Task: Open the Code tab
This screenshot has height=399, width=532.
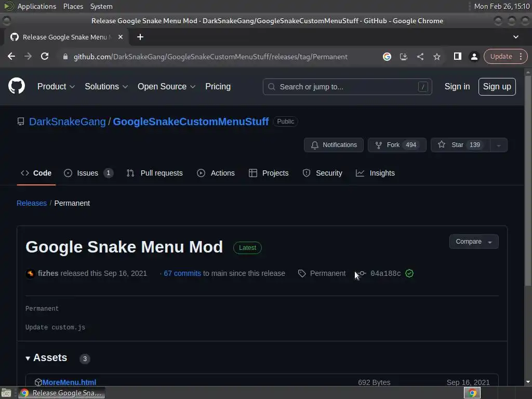Action: [x=36, y=173]
